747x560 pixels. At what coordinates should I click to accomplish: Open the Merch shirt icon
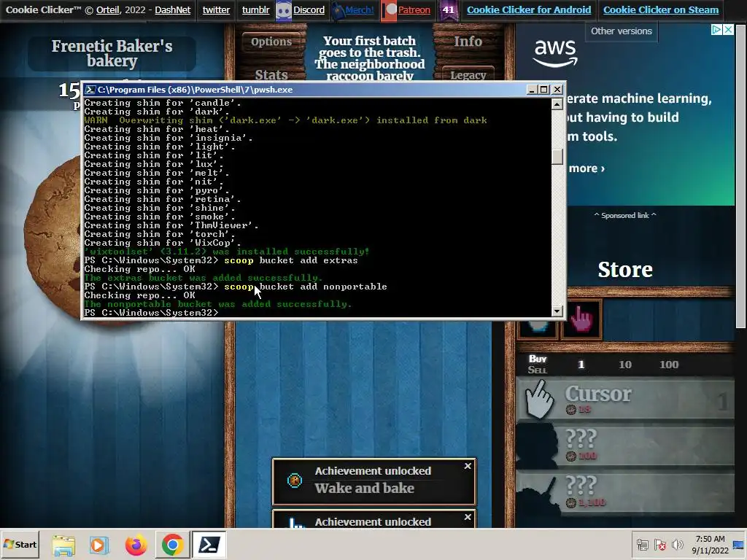click(x=338, y=10)
